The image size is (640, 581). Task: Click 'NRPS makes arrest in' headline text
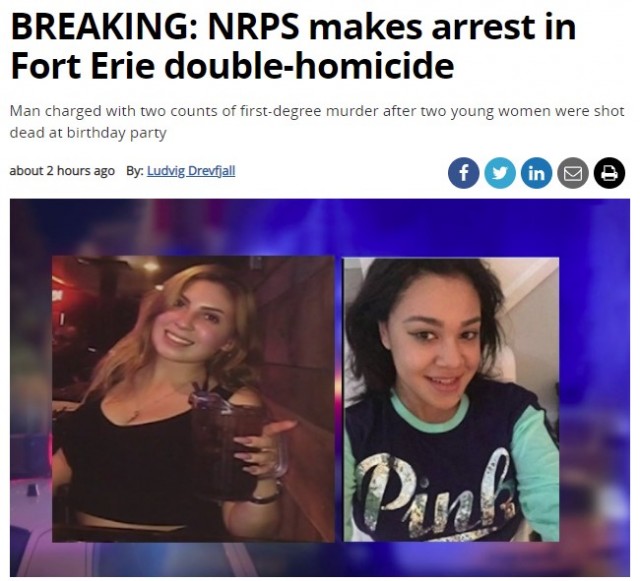(392, 27)
